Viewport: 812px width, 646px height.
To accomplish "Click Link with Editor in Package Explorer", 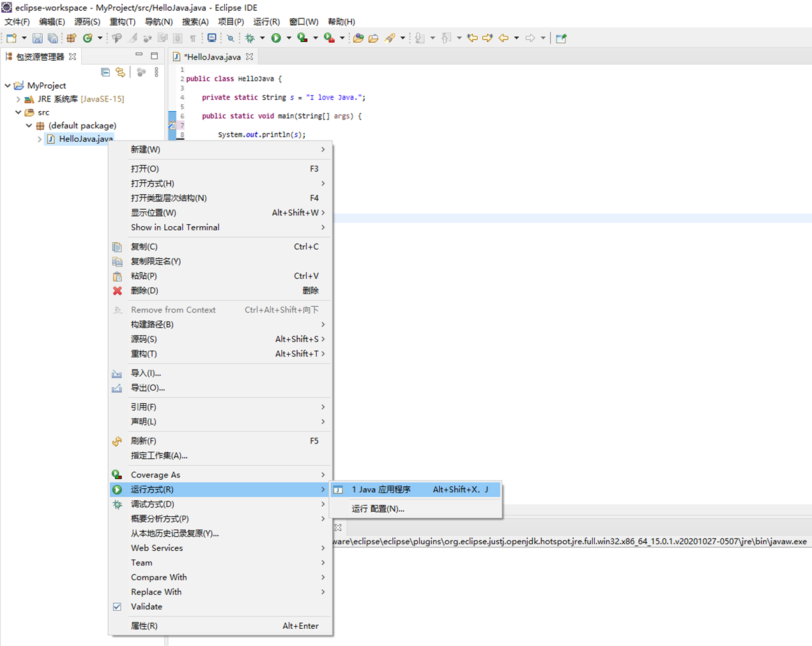I will coord(120,72).
